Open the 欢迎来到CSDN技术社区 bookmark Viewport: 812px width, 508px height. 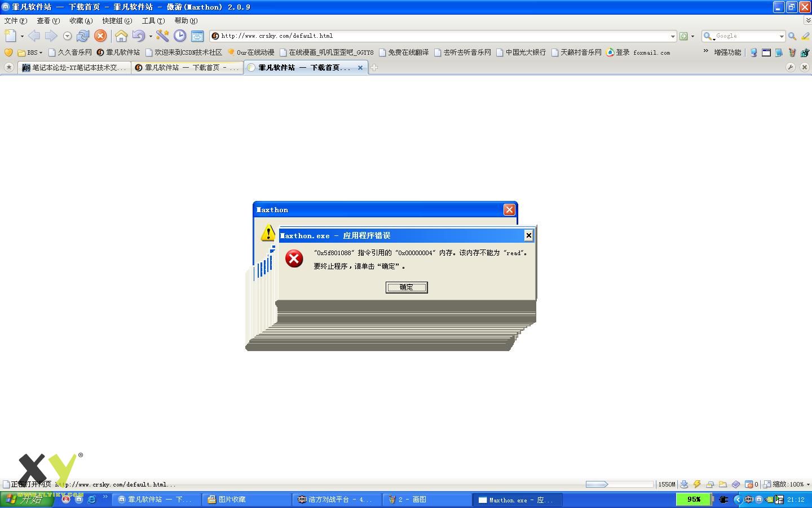[184, 52]
